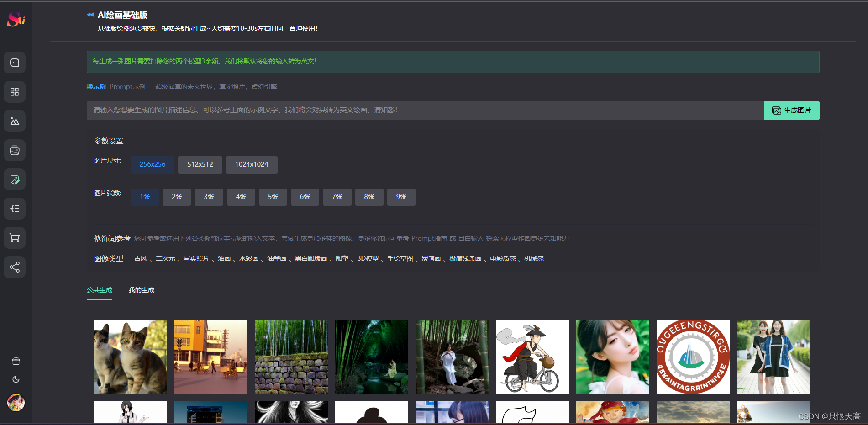Add the 手绘草图 style modifier
The width and height of the screenshot is (868, 425).
tap(400, 259)
